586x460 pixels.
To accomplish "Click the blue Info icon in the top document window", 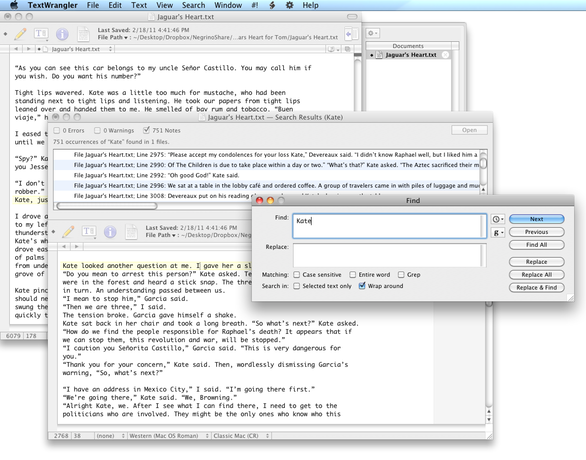I will (62, 34).
